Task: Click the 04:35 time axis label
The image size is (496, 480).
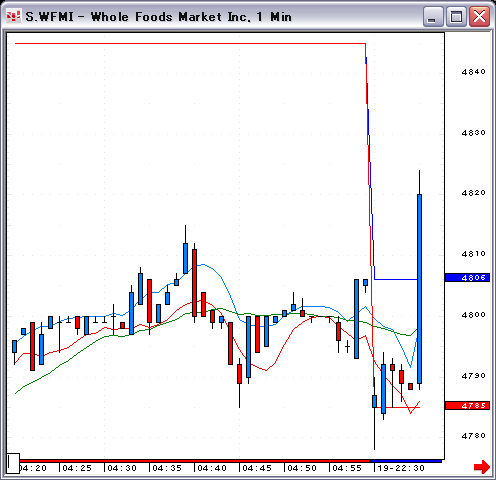Action: 167,468
